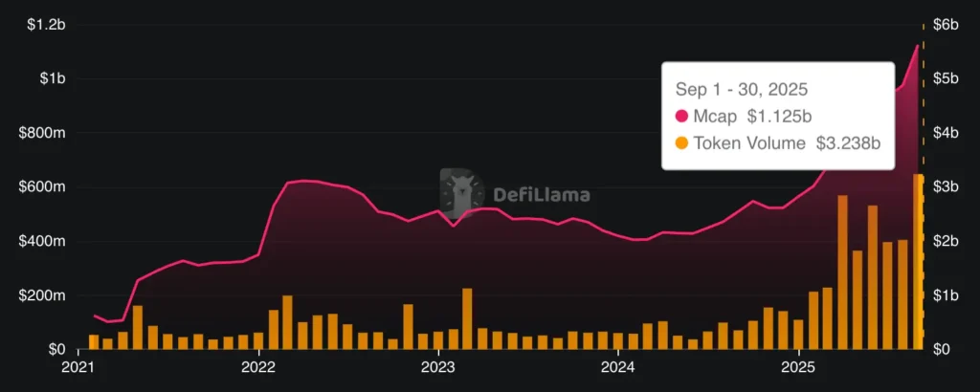Select the 2025 x-axis label
The image size is (980, 392).
click(798, 366)
